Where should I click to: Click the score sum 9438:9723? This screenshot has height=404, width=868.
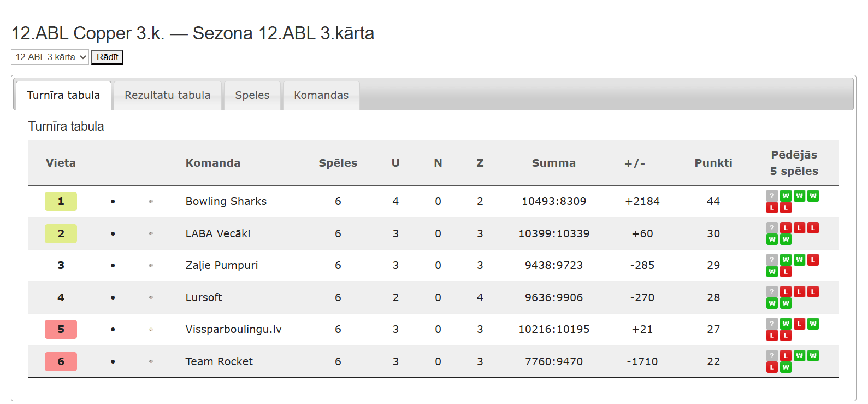[554, 266]
